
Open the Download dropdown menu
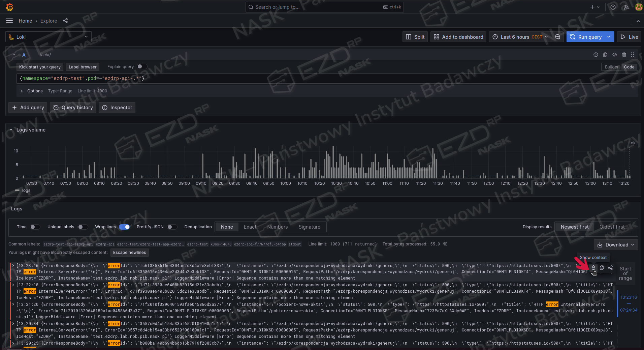[x=616, y=245]
